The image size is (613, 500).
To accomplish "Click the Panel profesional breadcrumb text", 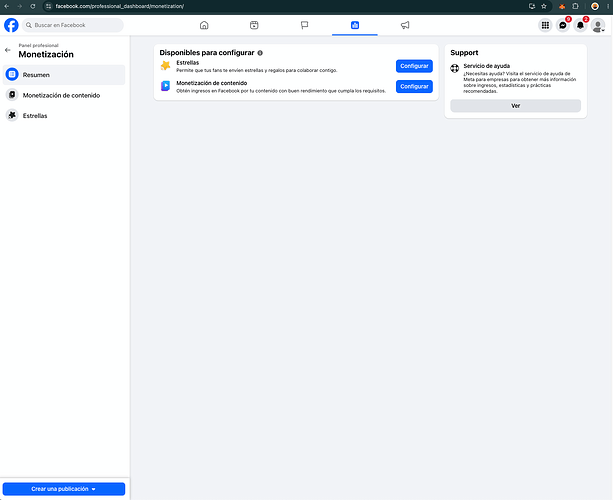I will pyautogui.click(x=39, y=45).
